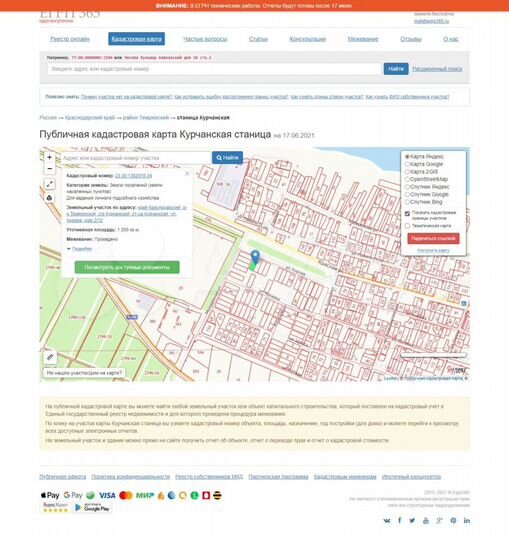Open Google Plus social icon
The image size is (509, 540).
click(x=439, y=520)
